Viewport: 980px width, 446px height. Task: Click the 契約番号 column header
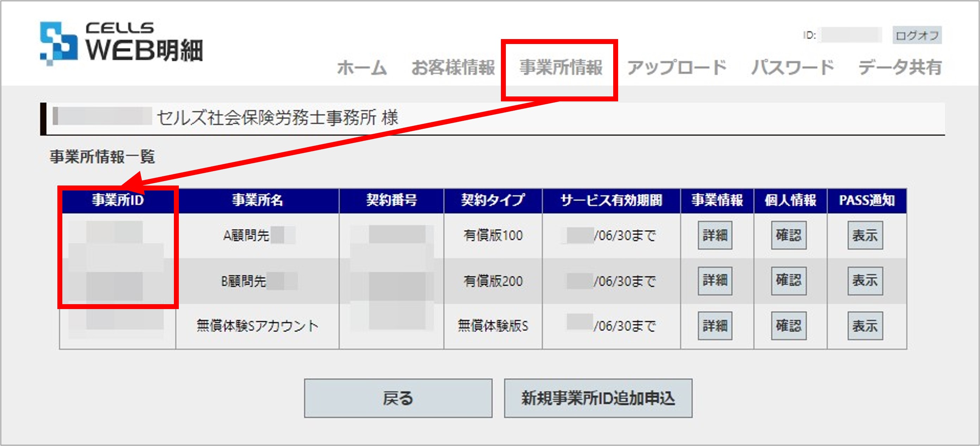391,200
